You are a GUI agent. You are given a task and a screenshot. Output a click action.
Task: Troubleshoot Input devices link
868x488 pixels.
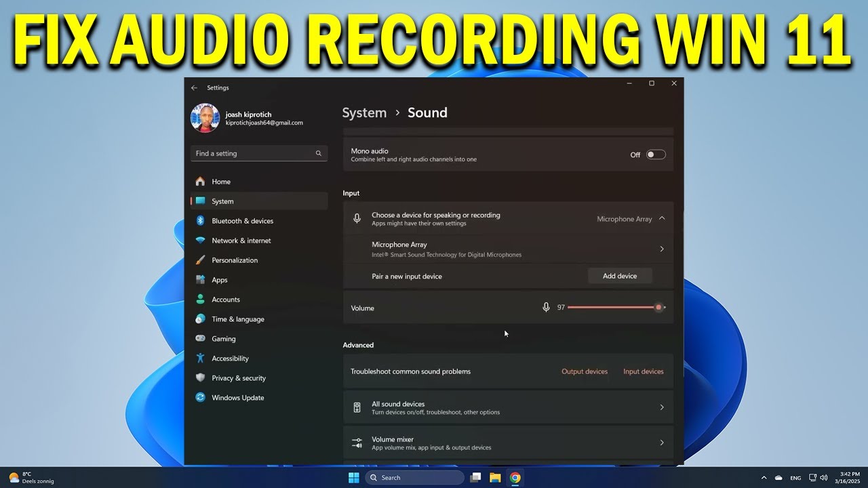click(x=644, y=371)
